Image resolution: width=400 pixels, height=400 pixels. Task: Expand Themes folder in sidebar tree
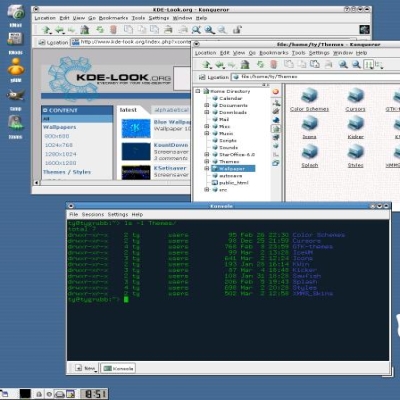pos(207,161)
